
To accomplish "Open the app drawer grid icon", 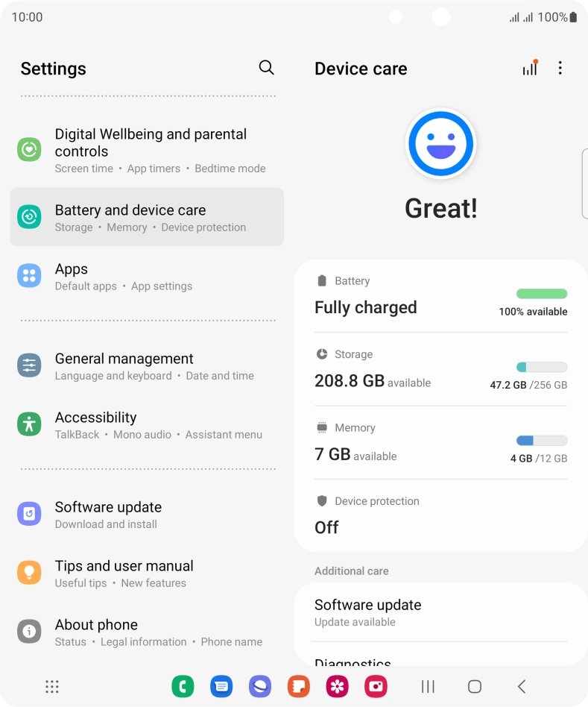I will [52, 687].
